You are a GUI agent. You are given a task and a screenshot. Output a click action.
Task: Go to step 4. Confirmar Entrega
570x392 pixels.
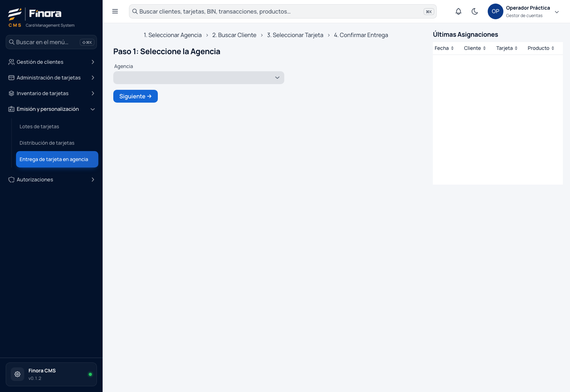pyautogui.click(x=361, y=35)
